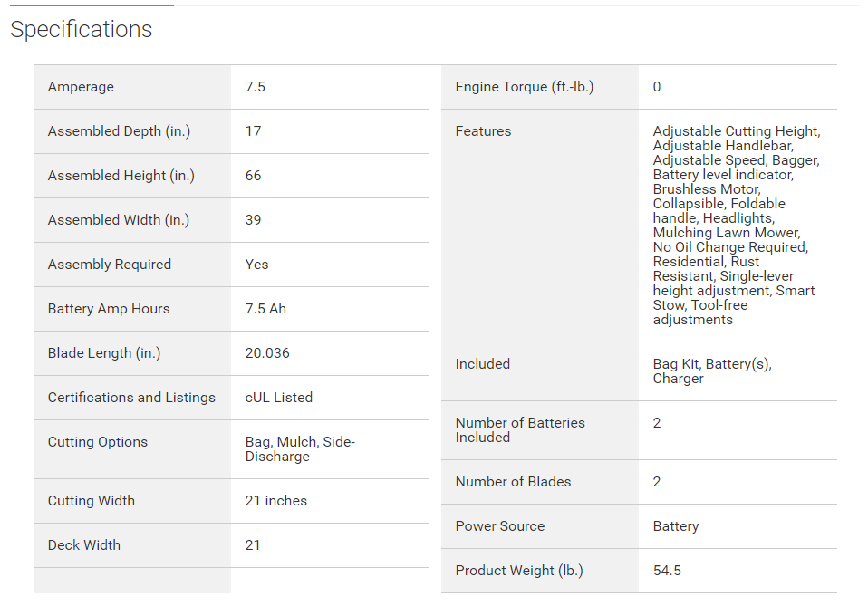Viewport: 868px width, 616px height.
Task: Select the Deck Width label
Action: (x=83, y=545)
